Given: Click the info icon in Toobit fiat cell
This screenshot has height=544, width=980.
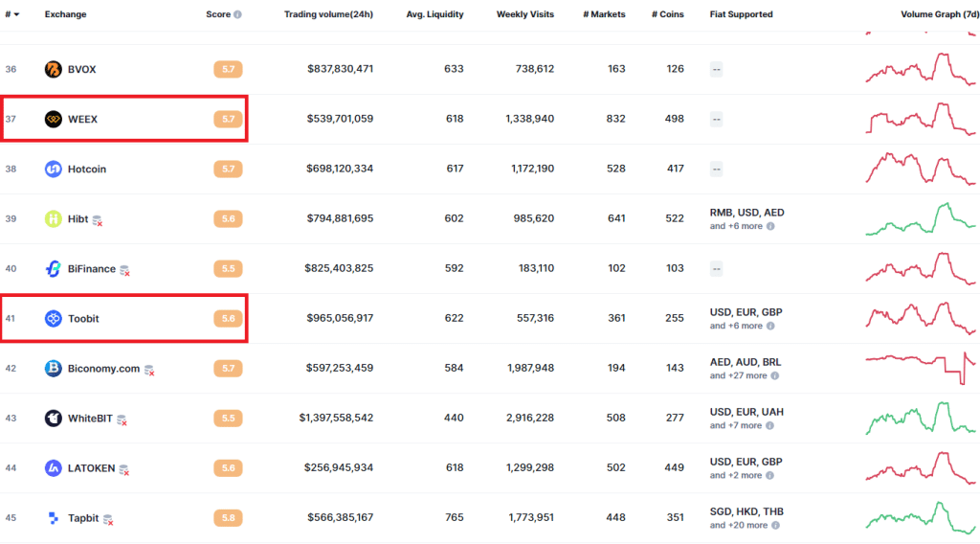Looking at the screenshot, I should click(x=770, y=326).
